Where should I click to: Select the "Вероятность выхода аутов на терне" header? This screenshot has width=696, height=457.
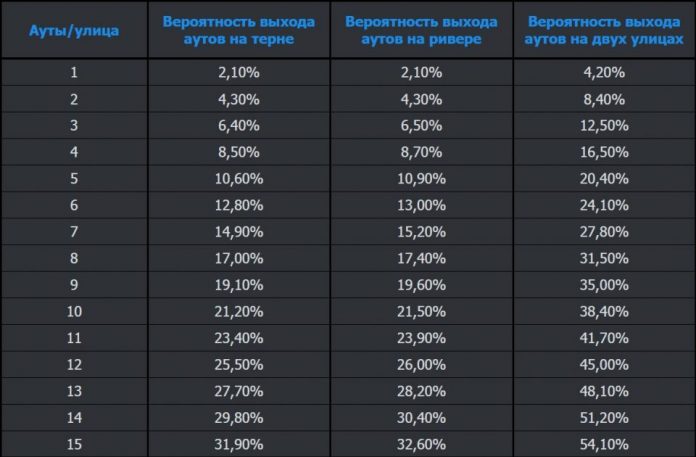[237, 30]
